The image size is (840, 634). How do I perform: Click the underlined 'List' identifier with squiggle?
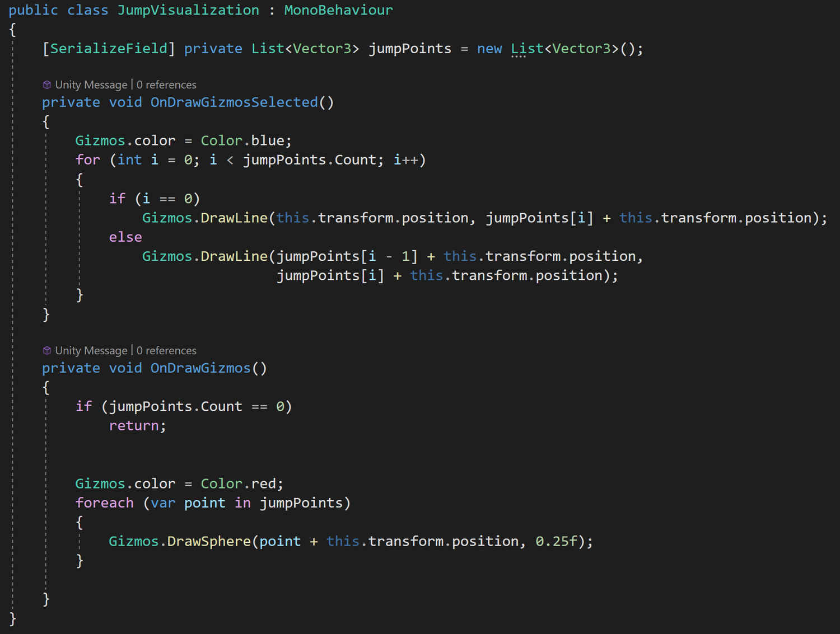coord(525,49)
